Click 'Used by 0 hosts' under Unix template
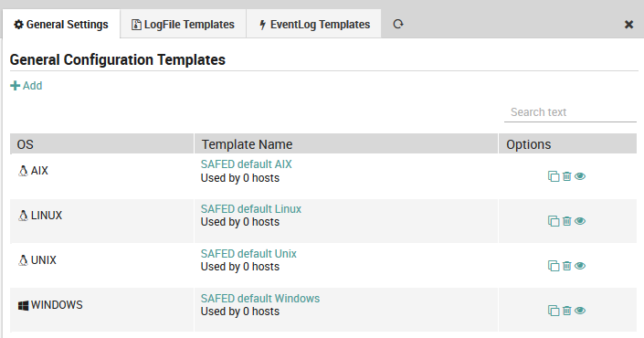 pos(240,267)
